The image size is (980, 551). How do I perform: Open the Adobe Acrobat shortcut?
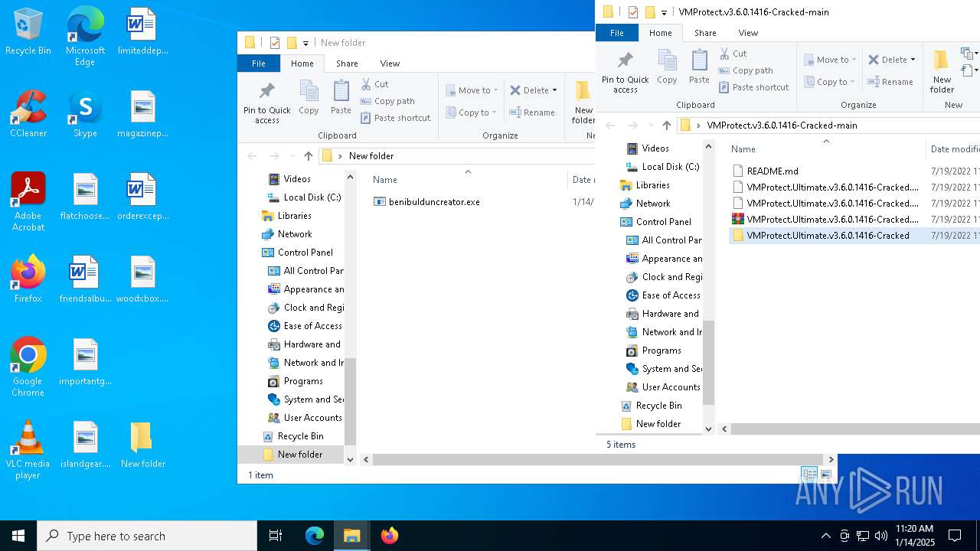tap(28, 202)
